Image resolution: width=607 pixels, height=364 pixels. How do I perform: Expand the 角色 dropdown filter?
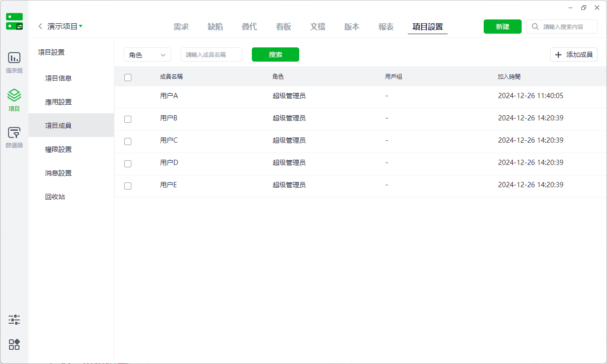147,55
